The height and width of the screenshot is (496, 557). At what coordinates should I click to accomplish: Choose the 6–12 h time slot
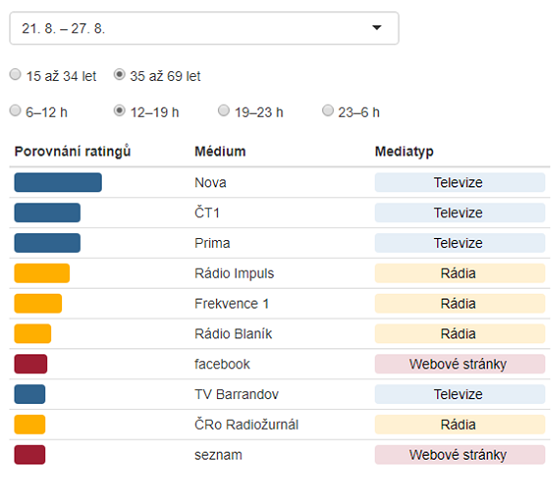[15, 110]
